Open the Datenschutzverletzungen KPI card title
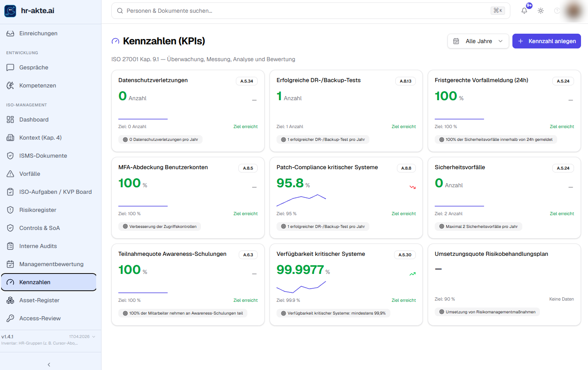This screenshot has height=370, width=588. coord(153,80)
